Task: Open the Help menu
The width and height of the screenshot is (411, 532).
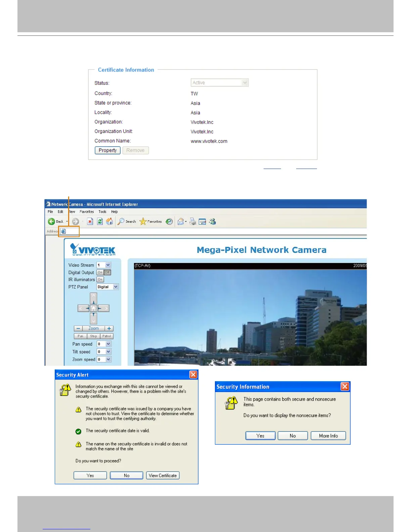Action: click(115, 212)
